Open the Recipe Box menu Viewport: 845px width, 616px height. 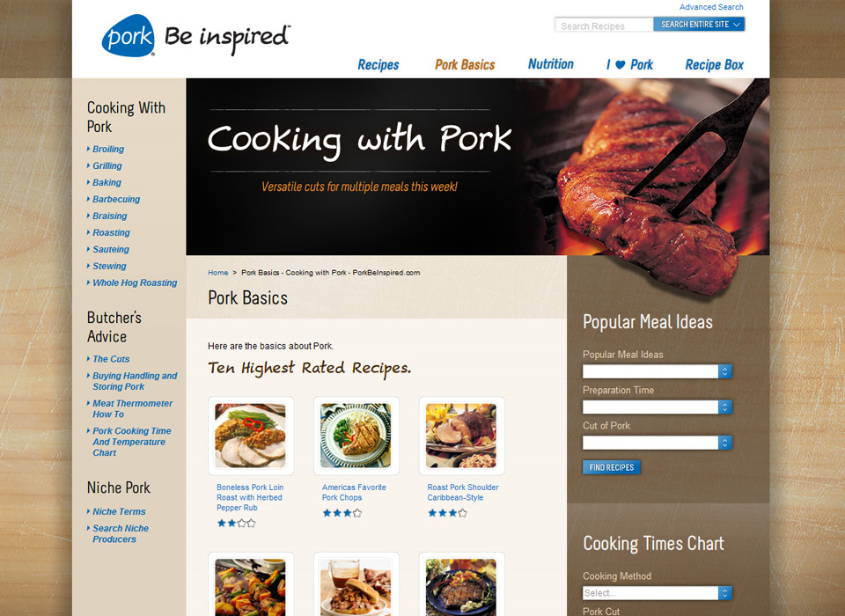point(714,64)
